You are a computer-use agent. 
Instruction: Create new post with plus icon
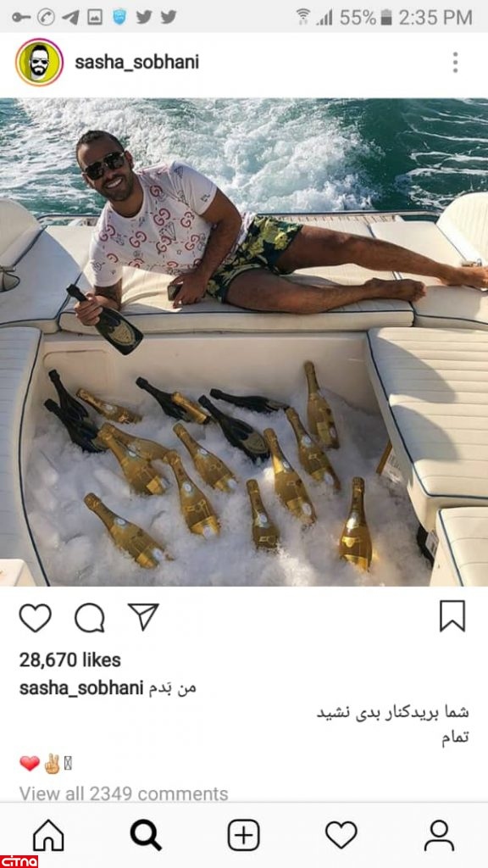pyautogui.click(x=243, y=835)
